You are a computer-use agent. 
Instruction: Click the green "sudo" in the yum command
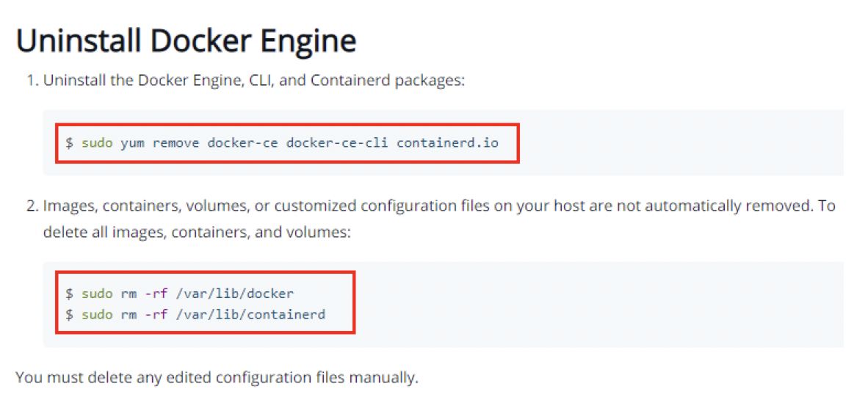click(x=97, y=142)
